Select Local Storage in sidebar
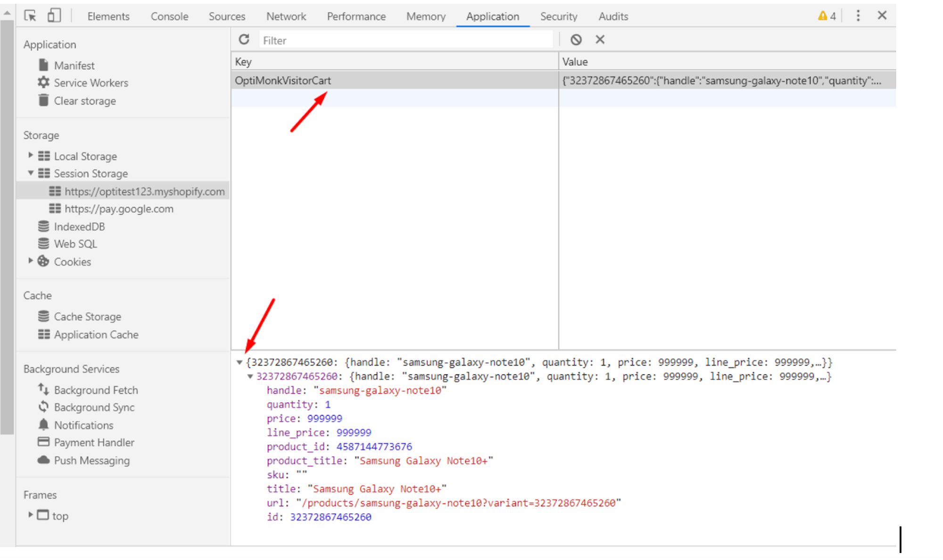Screen dimensions: 943x560 [x=85, y=156]
